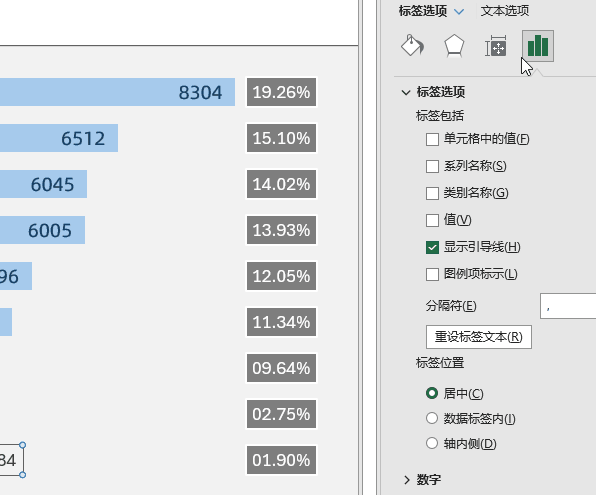Collapse the 标签选项 section
The height and width of the screenshot is (495, 596).
coord(406,92)
